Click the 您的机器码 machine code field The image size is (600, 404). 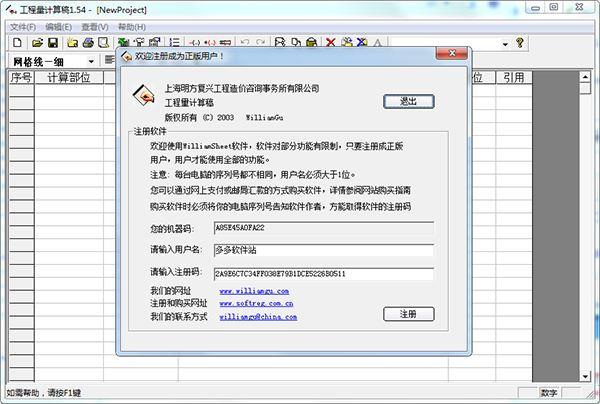coord(324,228)
